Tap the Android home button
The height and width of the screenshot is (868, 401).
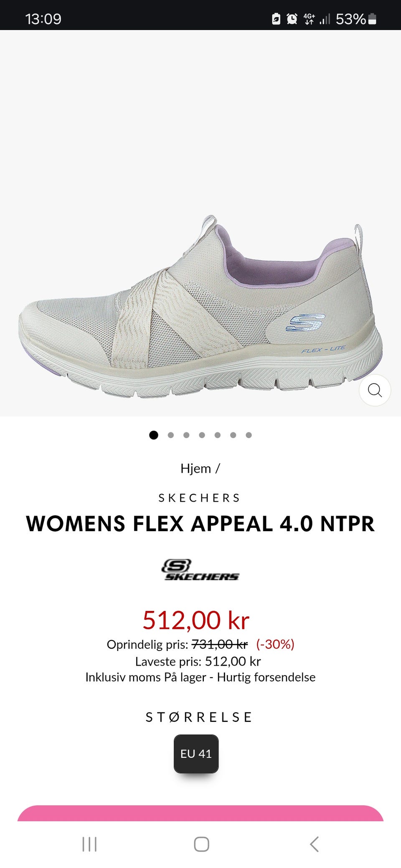click(x=201, y=844)
